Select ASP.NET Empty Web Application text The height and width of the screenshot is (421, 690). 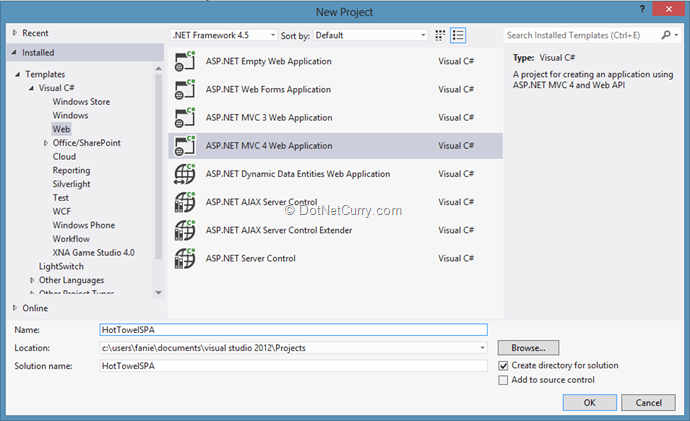coord(268,61)
